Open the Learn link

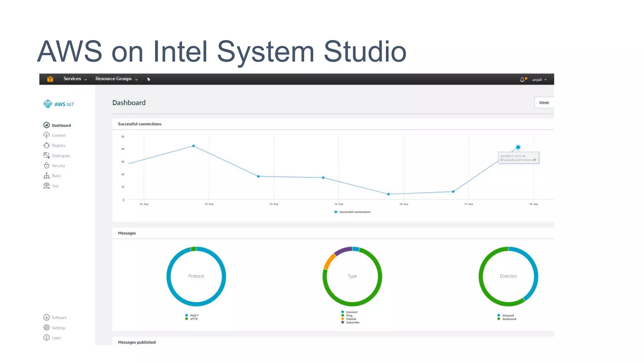pos(57,338)
